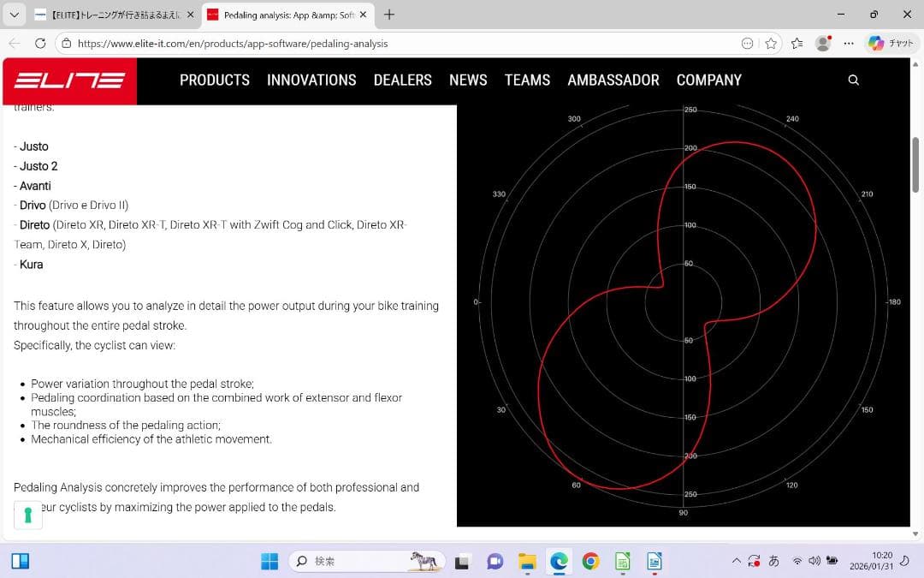Image resolution: width=924 pixels, height=578 pixels.
Task: Open the favorites list icon in toolbar
Action: pos(797,43)
